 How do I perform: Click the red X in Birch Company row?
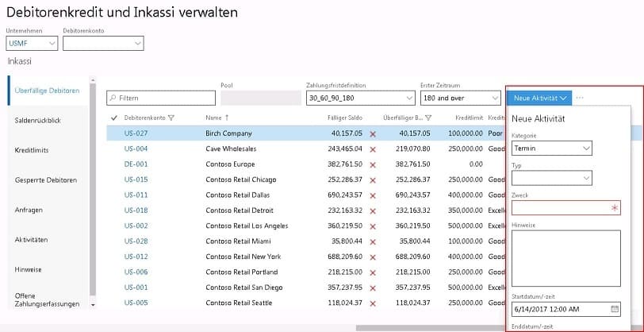[373, 133]
